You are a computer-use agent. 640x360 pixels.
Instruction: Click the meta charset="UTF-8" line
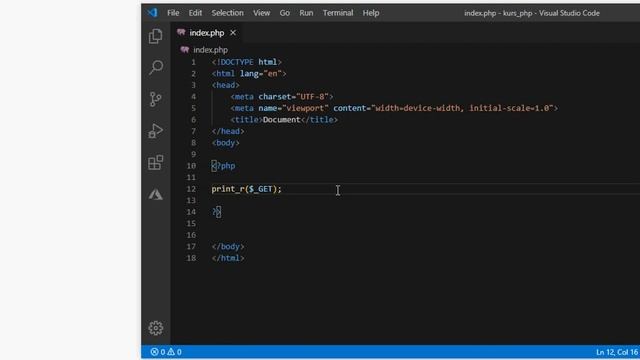[x=282, y=96]
